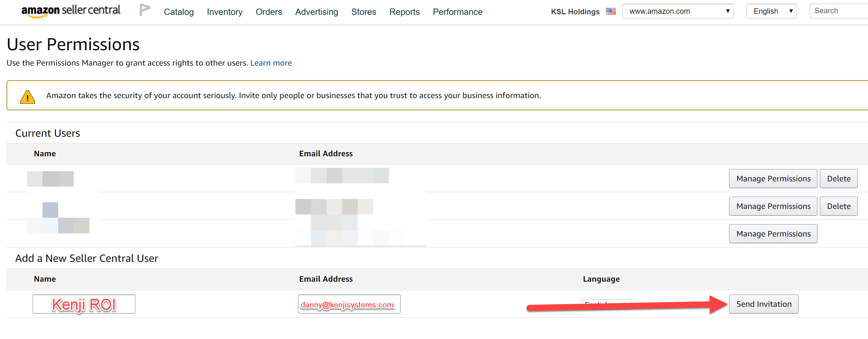Click the new user Name input field
This screenshot has height=339, width=868.
click(84, 304)
